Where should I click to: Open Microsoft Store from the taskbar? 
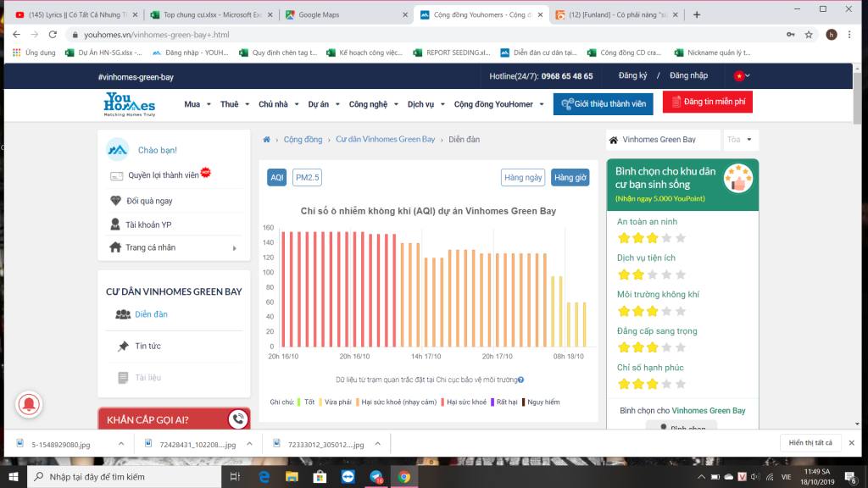tap(320, 476)
